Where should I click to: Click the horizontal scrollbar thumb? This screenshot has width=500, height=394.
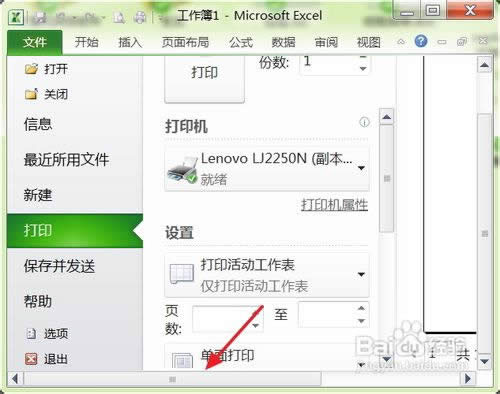(173, 379)
